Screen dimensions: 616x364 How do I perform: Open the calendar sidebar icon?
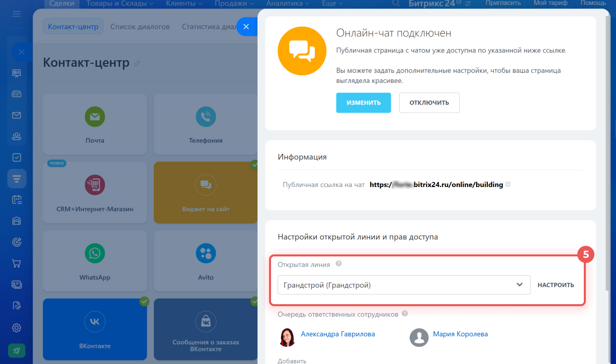coord(17,200)
